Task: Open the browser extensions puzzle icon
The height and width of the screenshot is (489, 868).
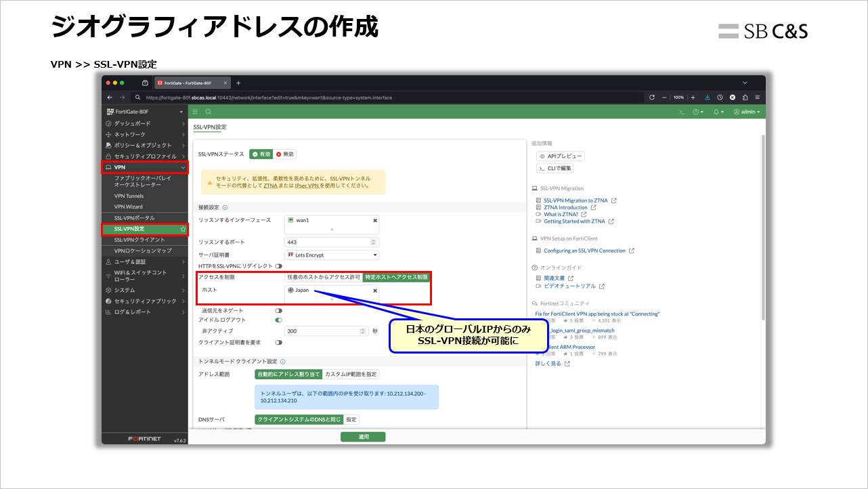Action: [745, 98]
